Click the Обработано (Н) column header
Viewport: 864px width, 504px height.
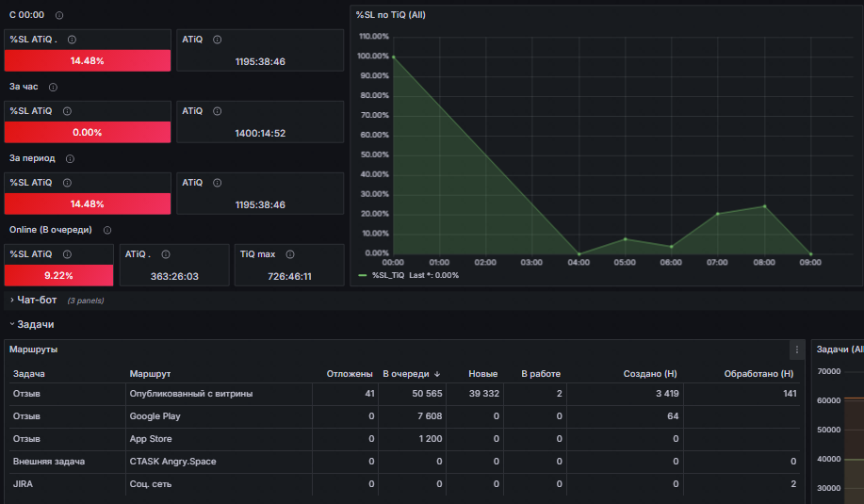coord(758,374)
